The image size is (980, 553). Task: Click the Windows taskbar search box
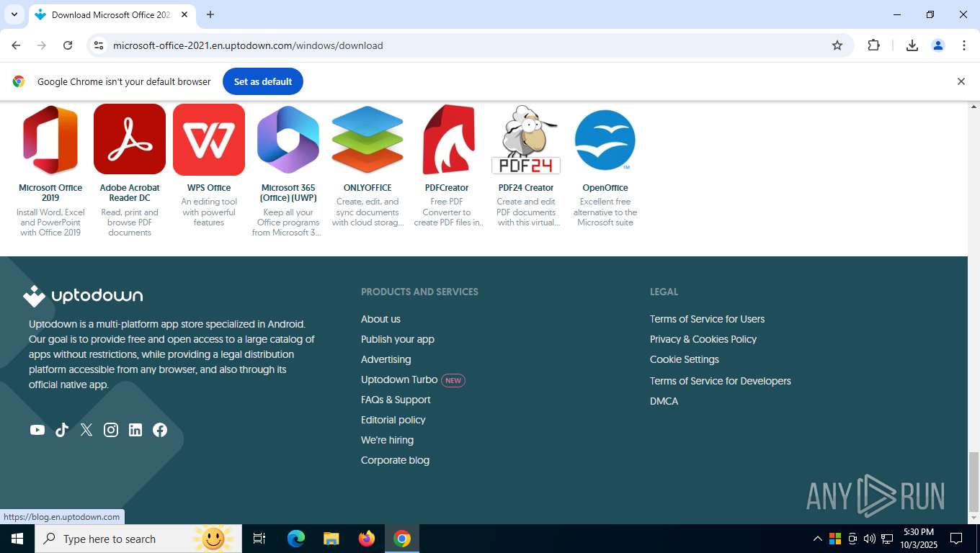point(137,539)
